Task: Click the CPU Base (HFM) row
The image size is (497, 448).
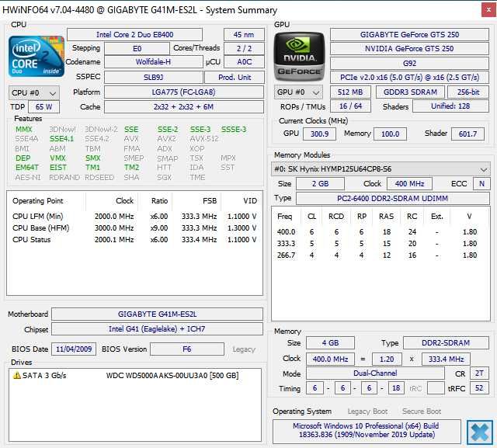Action: click(x=134, y=228)
